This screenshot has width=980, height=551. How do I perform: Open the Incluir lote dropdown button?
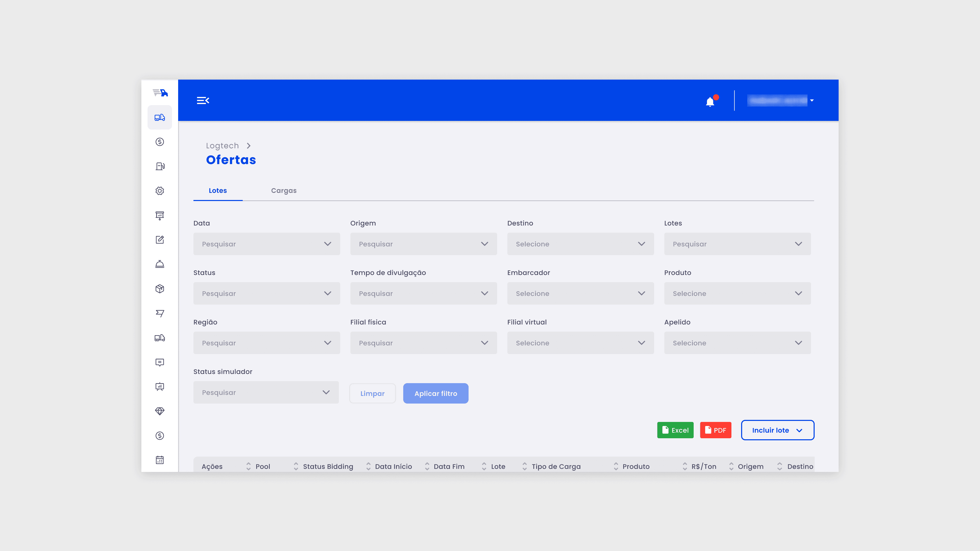point(777,430)
